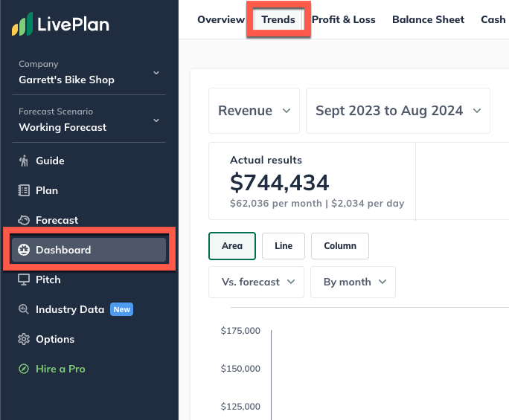Click the Hire a Pro compass icon
Image resolution: width=509 pixels, height=420 pixels.
click(x=23, y=369)
